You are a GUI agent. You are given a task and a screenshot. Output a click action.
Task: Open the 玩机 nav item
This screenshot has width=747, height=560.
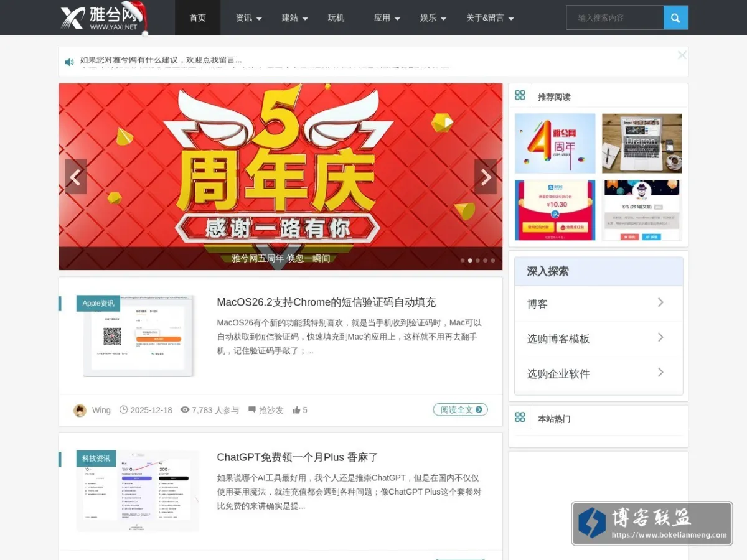tap(336, 18)
